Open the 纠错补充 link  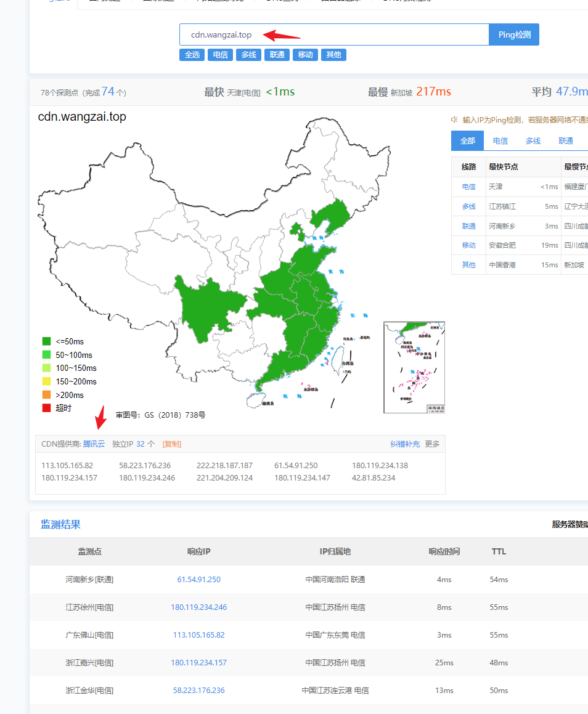(405, 444)
